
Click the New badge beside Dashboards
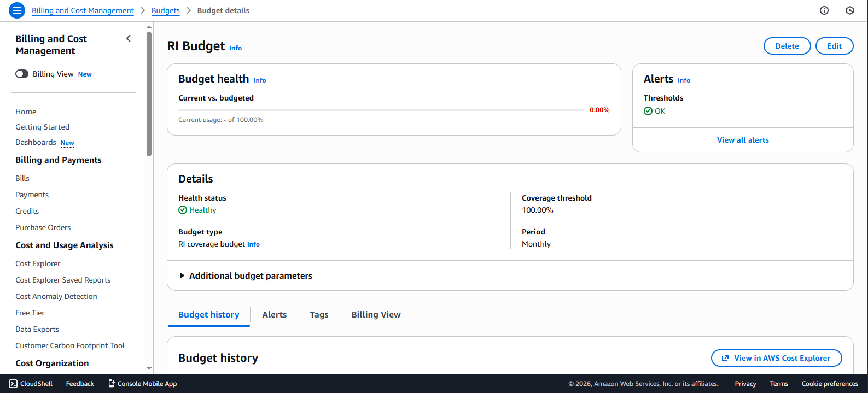pyautogui.click(x=67, y=143)
